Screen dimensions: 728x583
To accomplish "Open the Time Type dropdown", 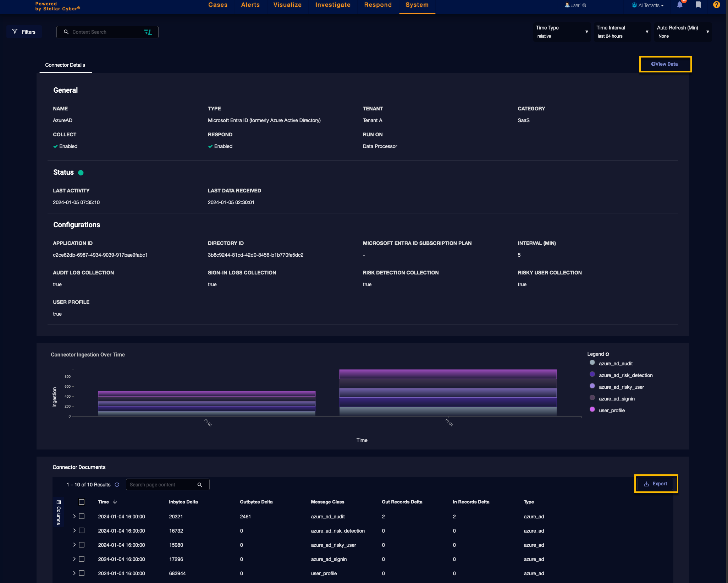I will 562,32.
